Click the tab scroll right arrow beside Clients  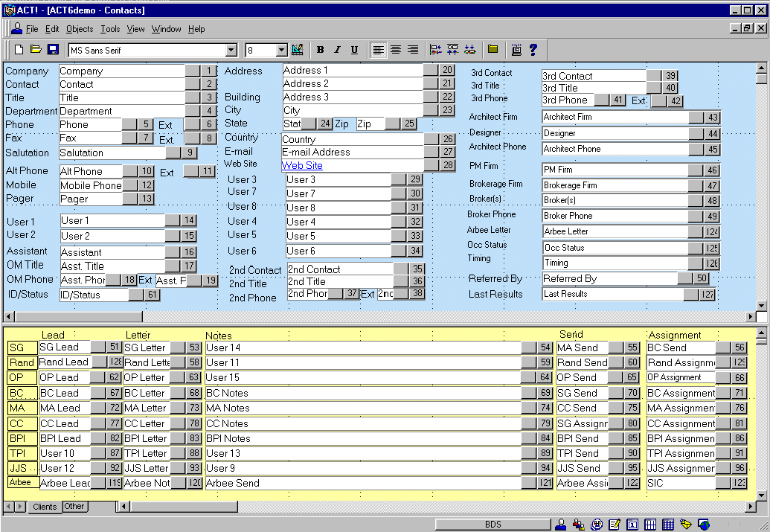point(20,506)
